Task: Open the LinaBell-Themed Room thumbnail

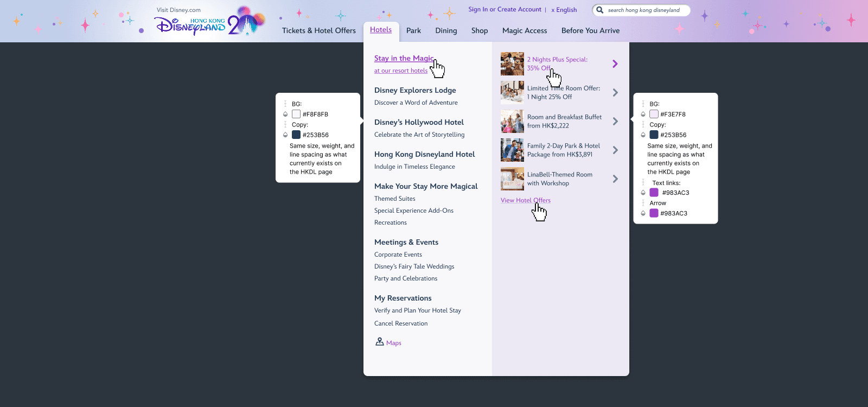Action: [x=512, y=179]
